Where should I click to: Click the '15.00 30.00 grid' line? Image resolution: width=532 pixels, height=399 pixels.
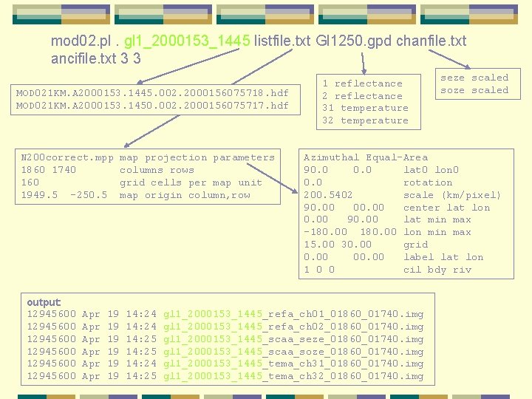click(x=366, y=245)
